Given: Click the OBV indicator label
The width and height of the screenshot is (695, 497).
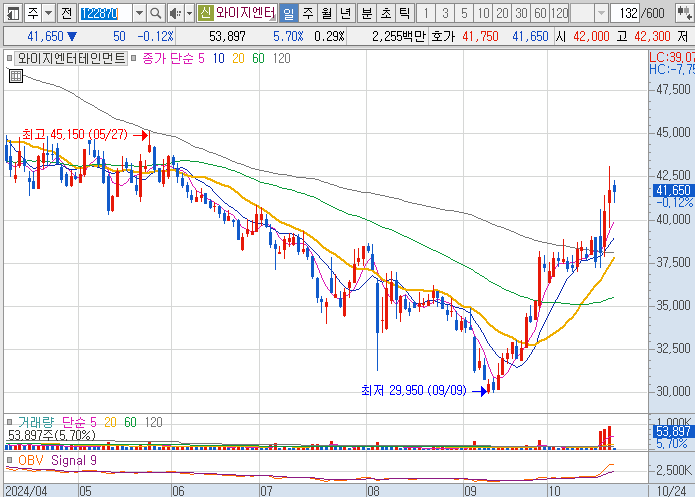Looking at the screenshot, I should pyautogui.click(x=31, y=460).
